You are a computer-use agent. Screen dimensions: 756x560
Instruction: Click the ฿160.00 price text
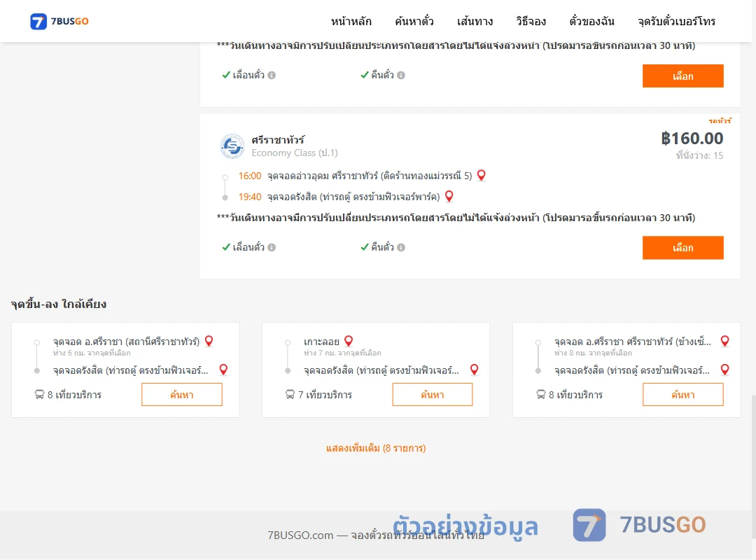pyautogui.click(x=692, y=139)
